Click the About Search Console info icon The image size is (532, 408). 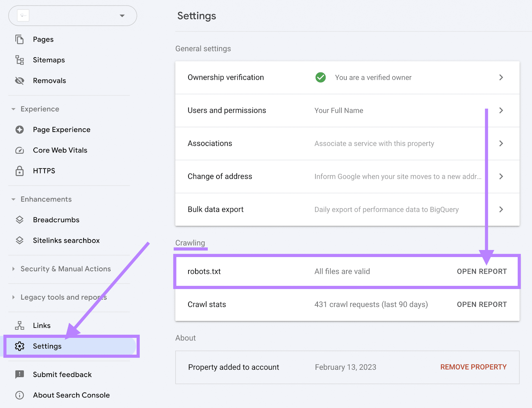point(20,395)
